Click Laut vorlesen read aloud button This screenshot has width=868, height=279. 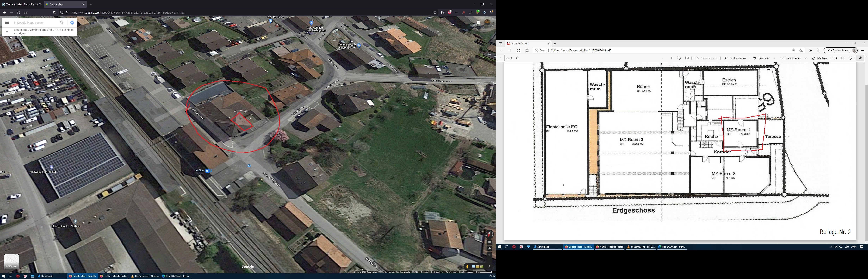735,58
